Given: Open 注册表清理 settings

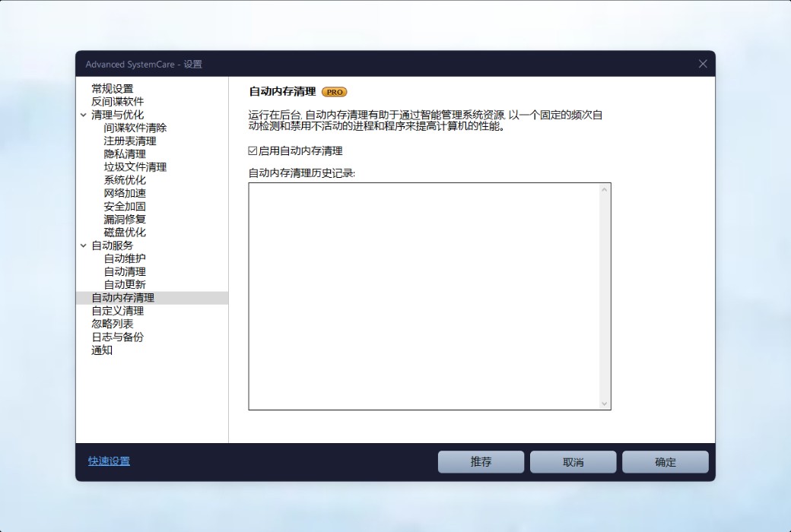Looking at the screenshot, I should click(129, 141).
